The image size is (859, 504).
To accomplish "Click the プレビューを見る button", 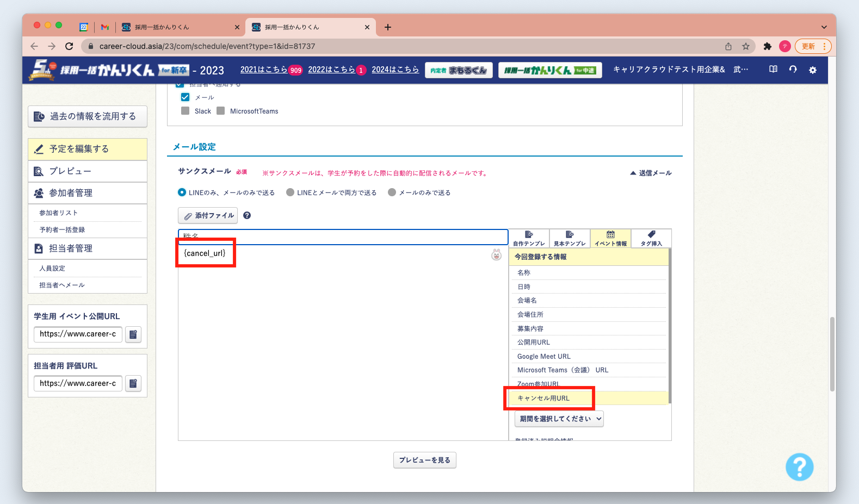I will pyautogui.click(x=424, y=460).
